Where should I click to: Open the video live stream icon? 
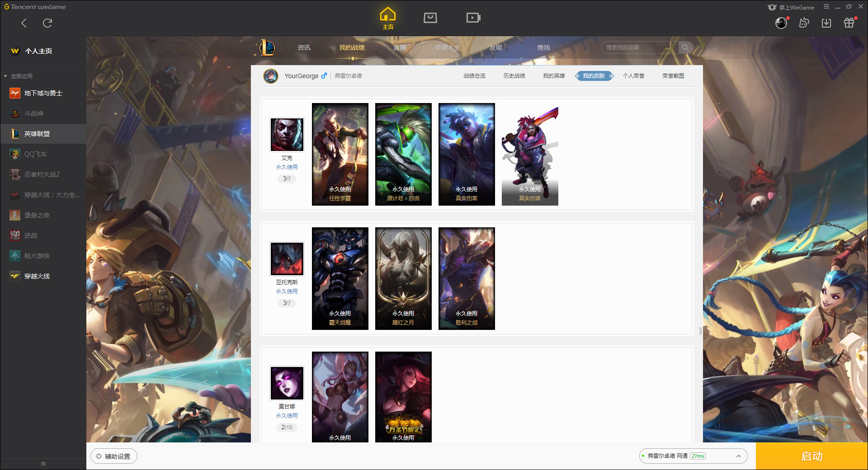[473, 18]
